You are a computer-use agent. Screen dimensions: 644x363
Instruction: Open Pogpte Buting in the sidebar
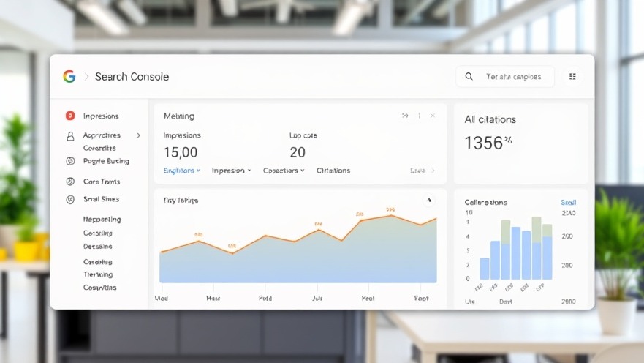[106, 161]
